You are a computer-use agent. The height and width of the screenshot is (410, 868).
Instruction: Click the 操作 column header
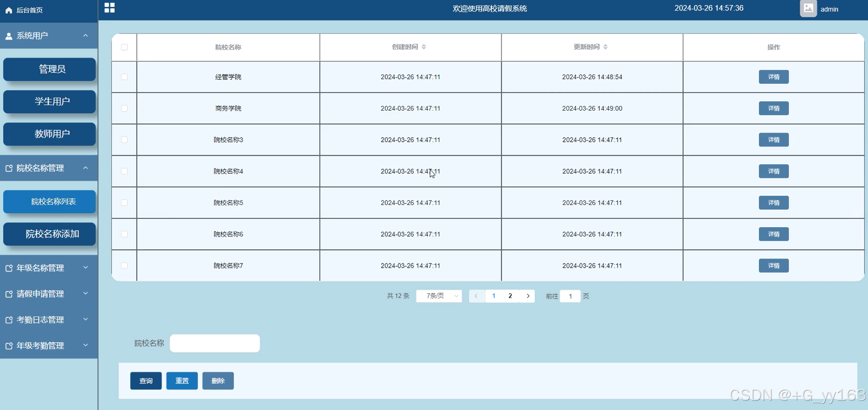tap(774, 47)
